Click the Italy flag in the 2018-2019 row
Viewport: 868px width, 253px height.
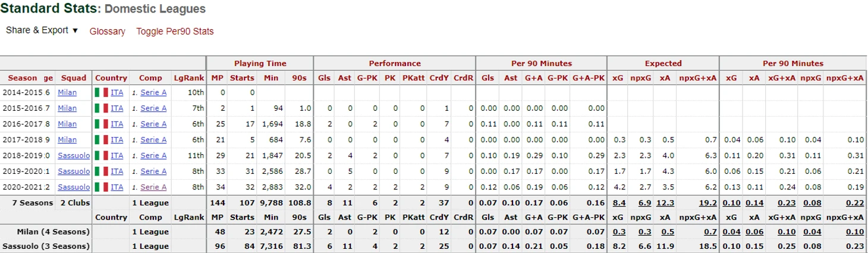click(x=101, y=155)
